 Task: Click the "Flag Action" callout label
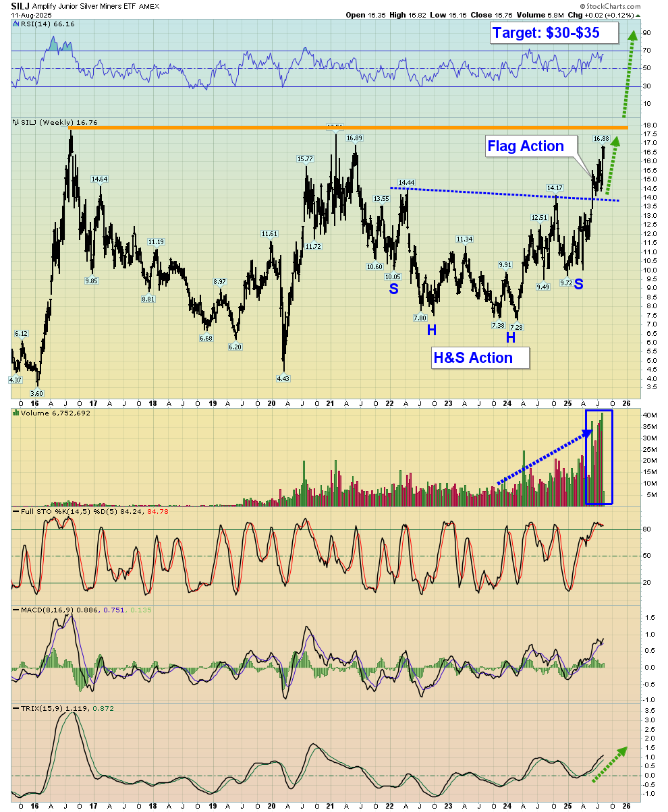tap(526, 146)
